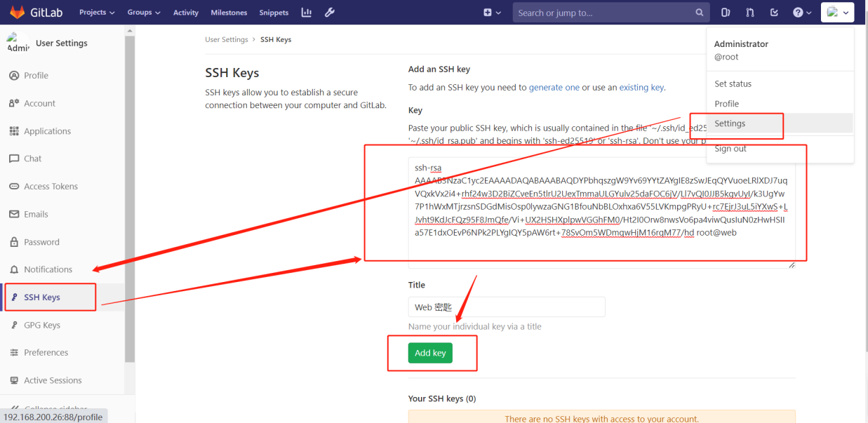Click the Administrator name in user menu

click(x=741, y=43)
